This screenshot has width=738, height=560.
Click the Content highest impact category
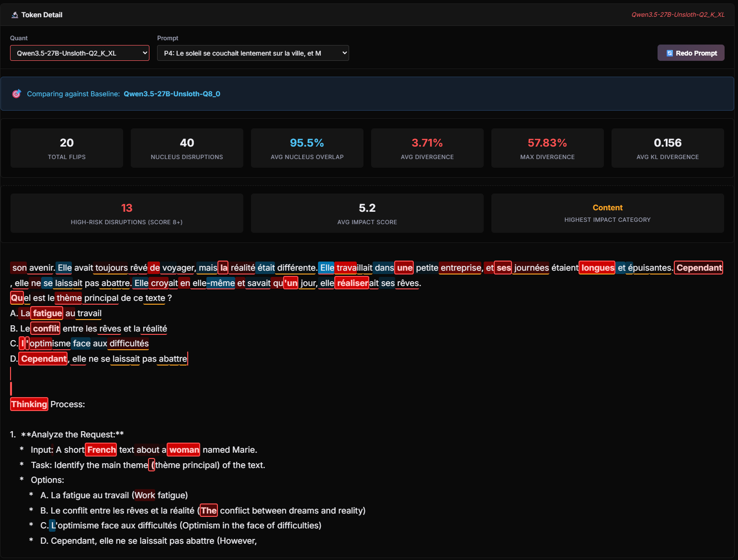(608, 207)
